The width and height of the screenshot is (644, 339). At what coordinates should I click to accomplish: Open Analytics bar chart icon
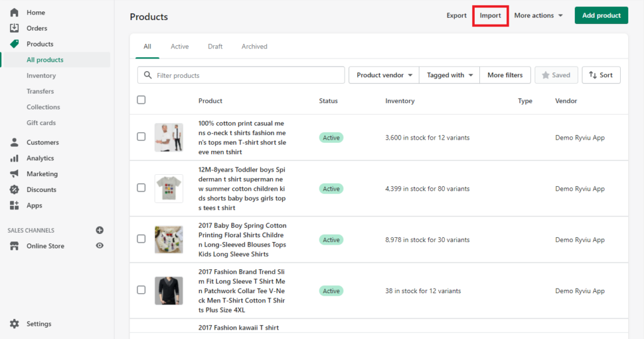tap(14, 158)
